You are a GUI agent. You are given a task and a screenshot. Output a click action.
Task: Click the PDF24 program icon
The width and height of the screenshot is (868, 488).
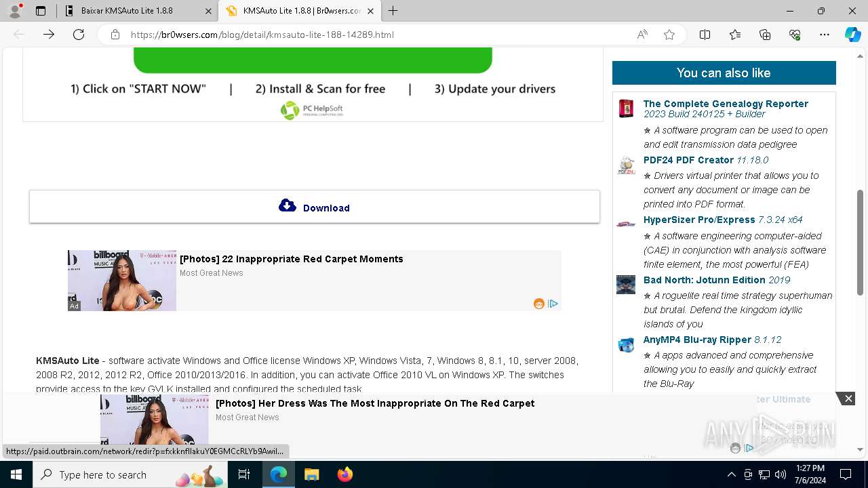[626, 165]
